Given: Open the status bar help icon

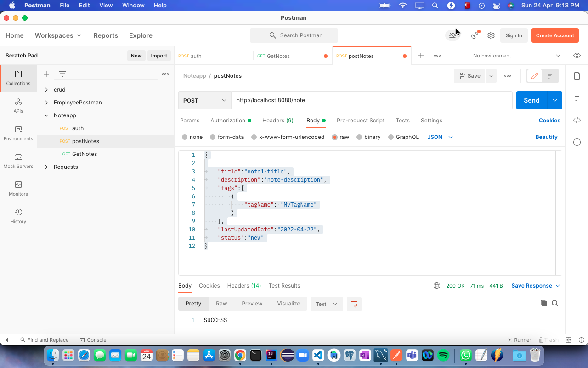Looking at the screenshot, I should click(581, 340).
